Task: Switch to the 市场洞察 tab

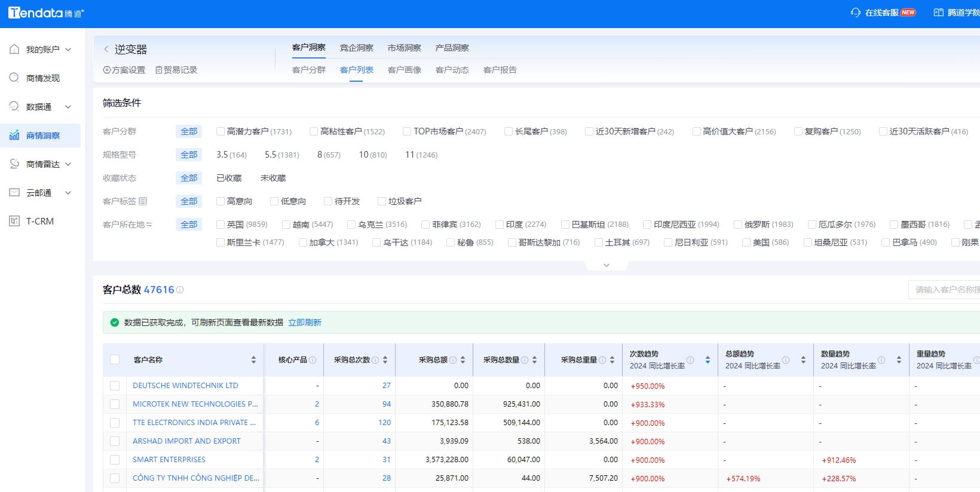Action: (404, 48)
